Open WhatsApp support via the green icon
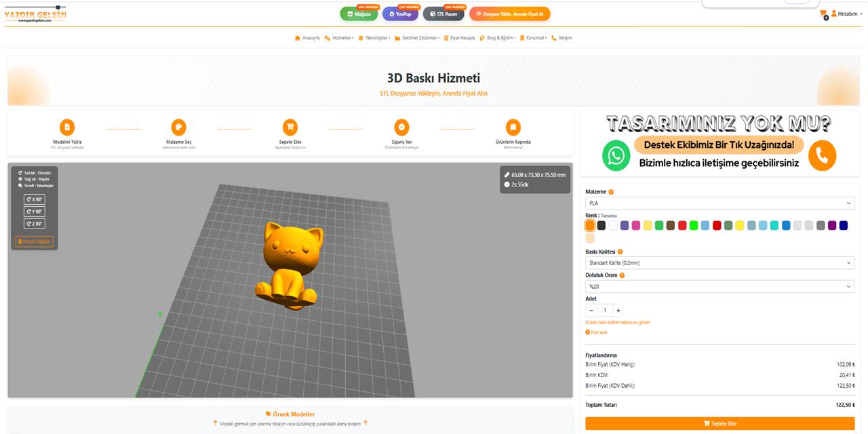 [616, 155]
